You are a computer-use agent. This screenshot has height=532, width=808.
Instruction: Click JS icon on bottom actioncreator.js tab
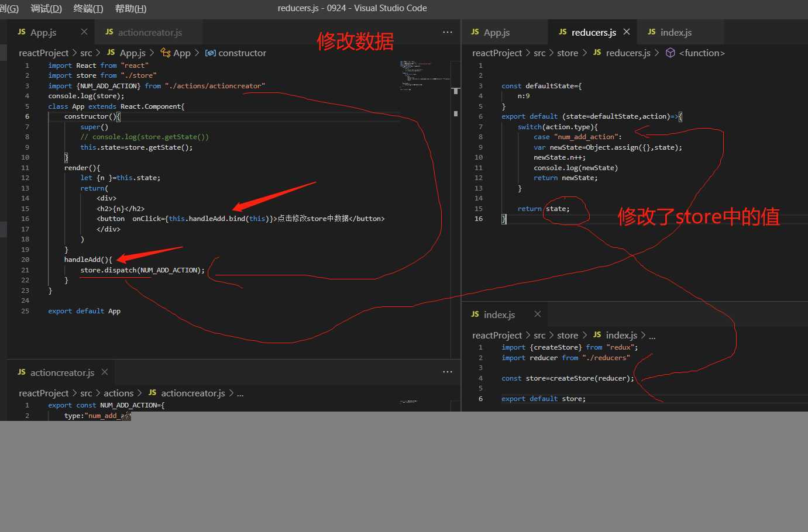click(x=22, y=372)
